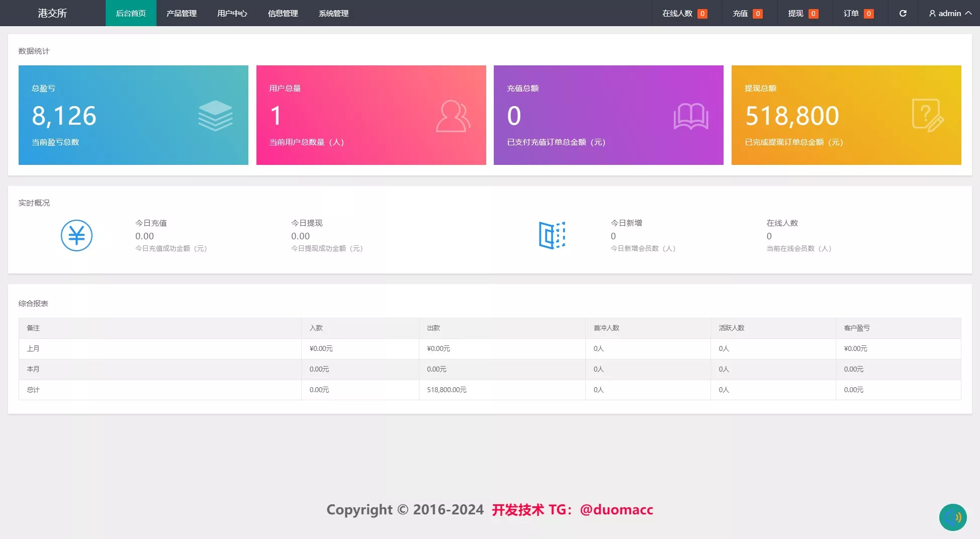The width and height of the screenshot is (980, 539).
Task: Open the 产品管理 menu
Action: [182, 13]
